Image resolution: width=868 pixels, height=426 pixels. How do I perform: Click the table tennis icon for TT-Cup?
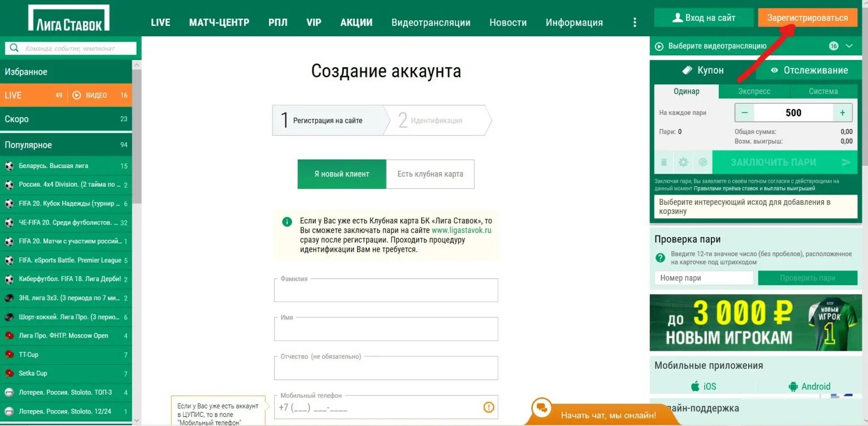[9, 355]
